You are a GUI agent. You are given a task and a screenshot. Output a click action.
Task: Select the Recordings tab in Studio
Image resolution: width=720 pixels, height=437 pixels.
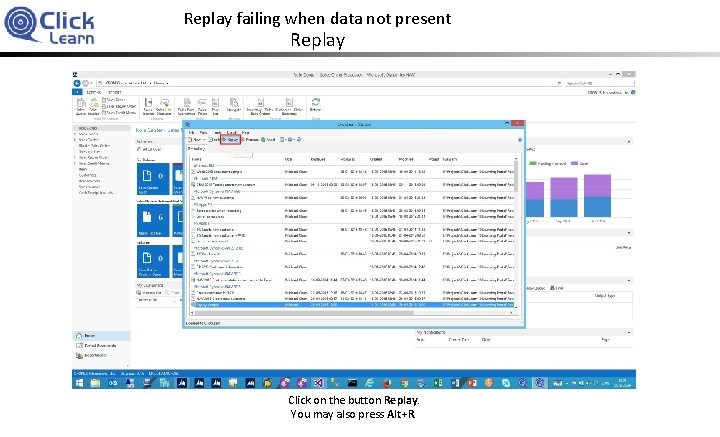tap(197, 149)
